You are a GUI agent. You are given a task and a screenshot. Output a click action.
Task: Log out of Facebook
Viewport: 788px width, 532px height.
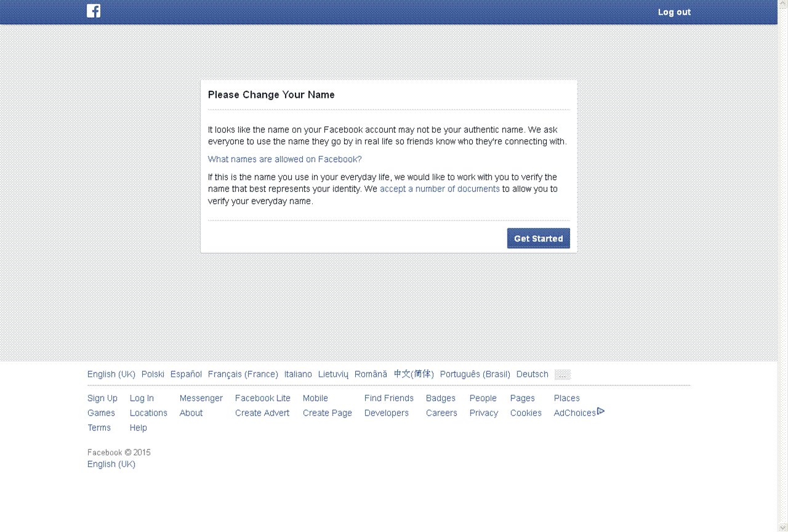pyautogui.click(x=674, y=12)
